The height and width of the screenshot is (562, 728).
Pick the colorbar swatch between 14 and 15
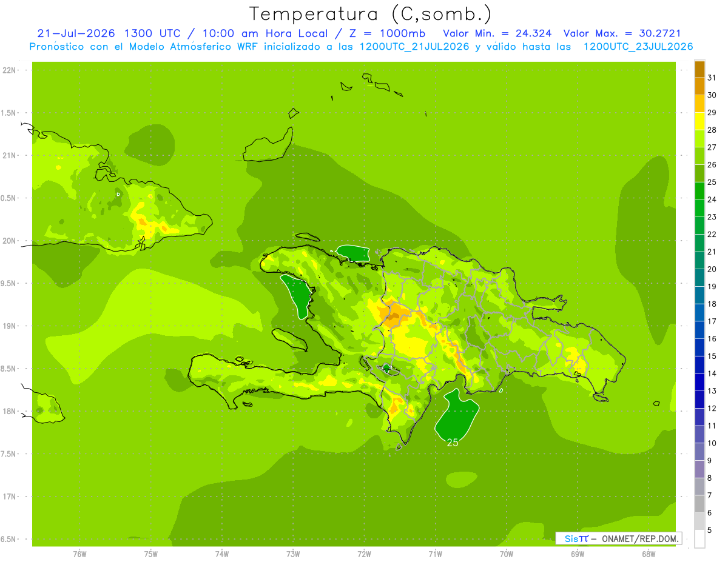(699, 364)
